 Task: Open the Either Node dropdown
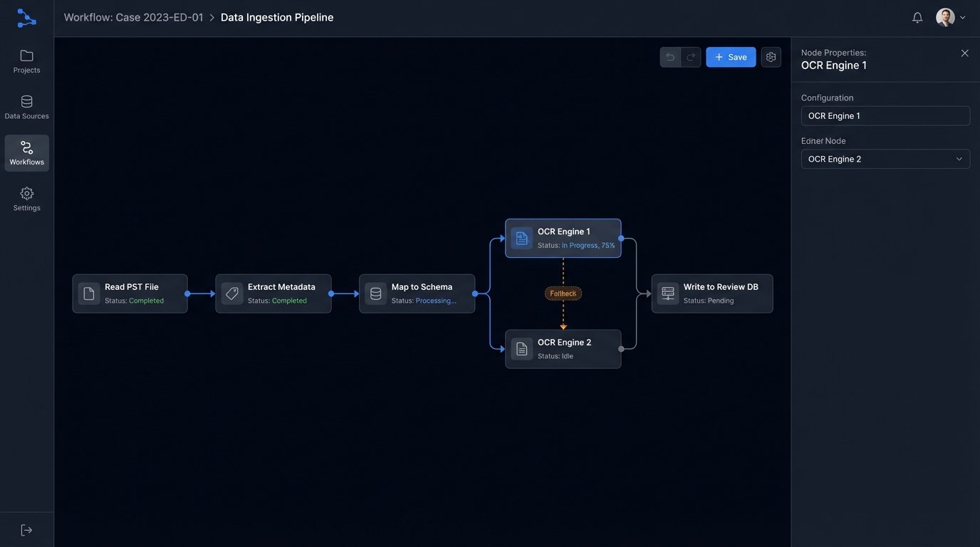tap(885, 157)
